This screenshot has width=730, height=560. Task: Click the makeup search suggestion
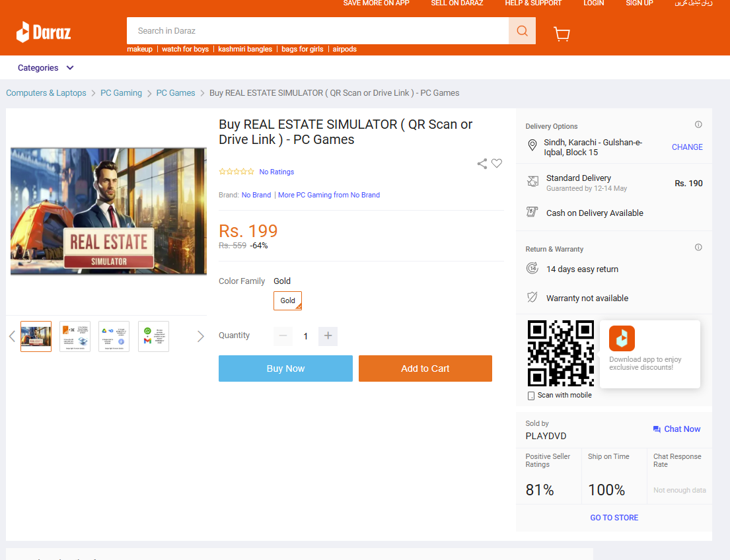tap(139, 50)
